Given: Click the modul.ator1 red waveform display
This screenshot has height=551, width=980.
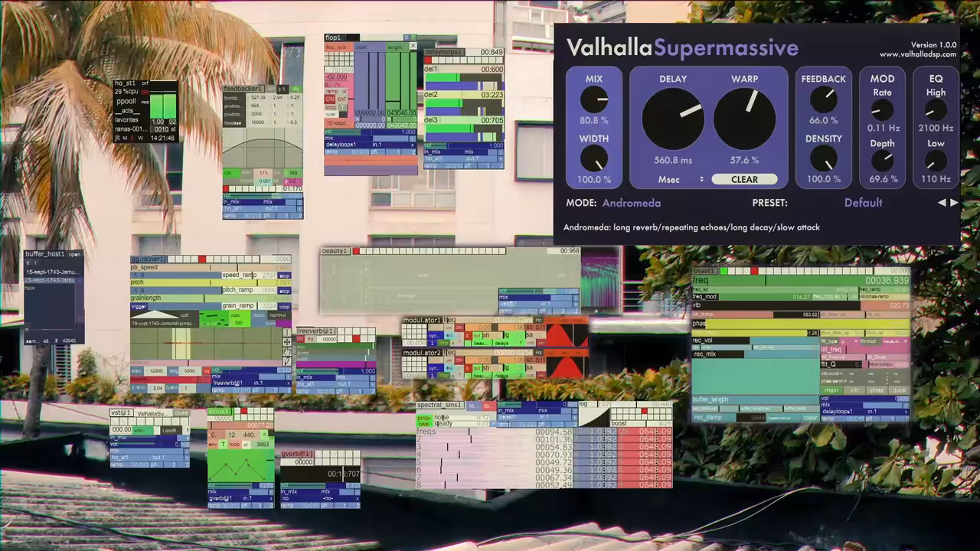Looking at the screenshot, I should (x=567, y=334).
